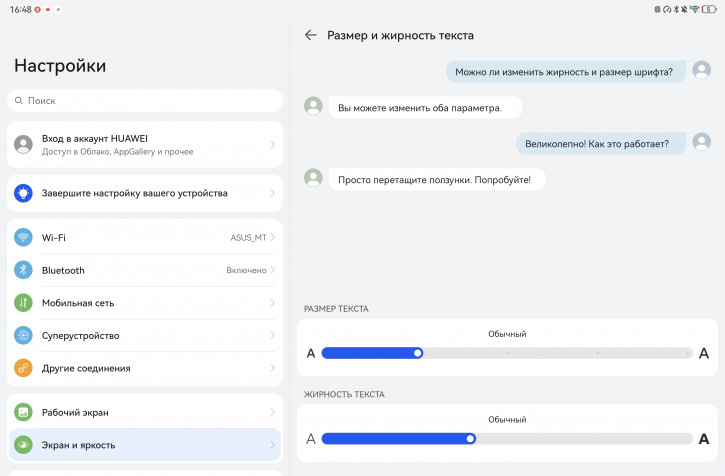Image resolution: width=725 pixels, height=476 pixels.
Task: Open Рабочий экран settings
Action: point(145,412)
